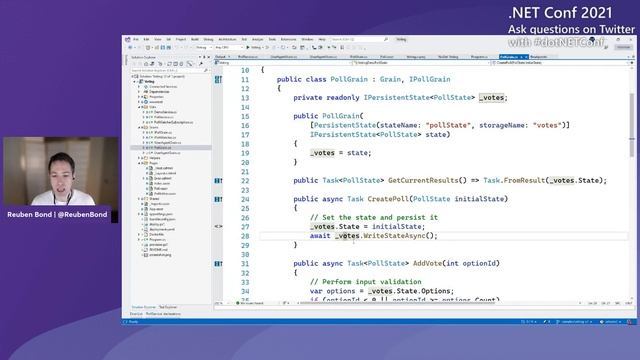Viewport: 640px width, 360px height.
Task: Open the File menu
Action: point(136,40)
